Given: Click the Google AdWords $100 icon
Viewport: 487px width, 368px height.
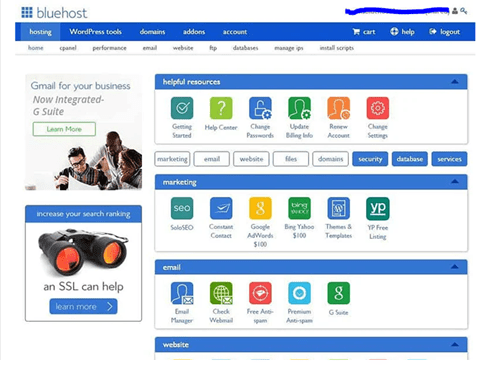Looking at the screenshot, I should (x=260, y=208).
